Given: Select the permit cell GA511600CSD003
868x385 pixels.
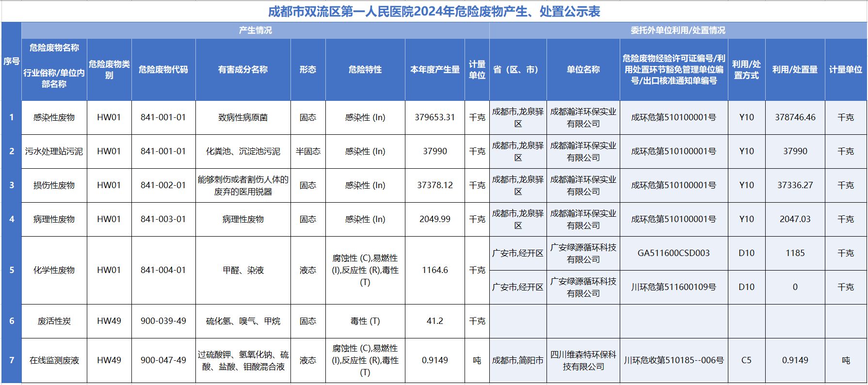Looking at the screenshot, I should tap(674, 253).
